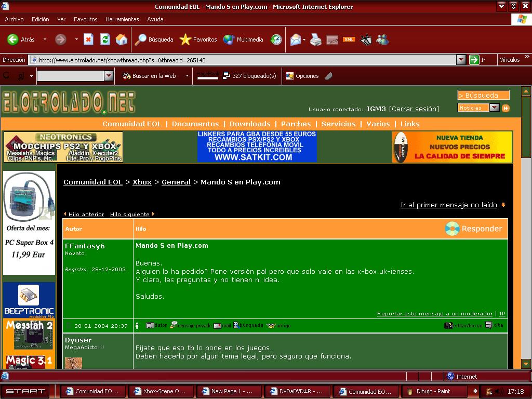Print the page with the printer icon
Viewport: 532px width, 399px height.
point(315,39)
